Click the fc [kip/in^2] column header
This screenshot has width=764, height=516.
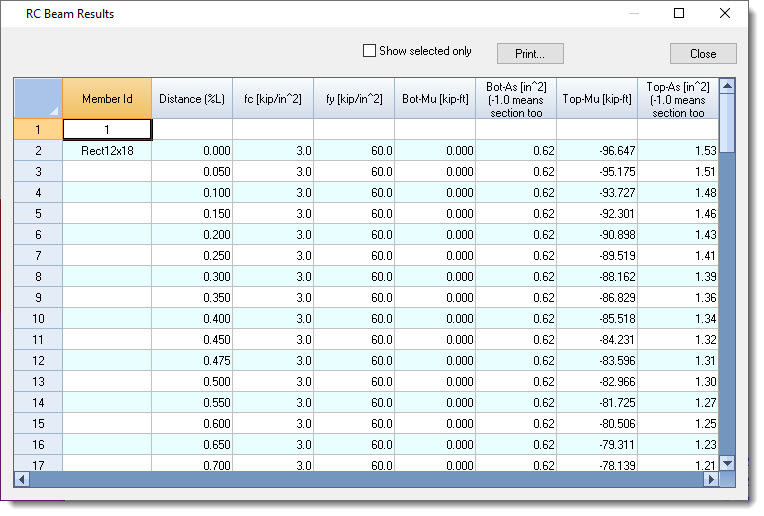pos(273,99)
